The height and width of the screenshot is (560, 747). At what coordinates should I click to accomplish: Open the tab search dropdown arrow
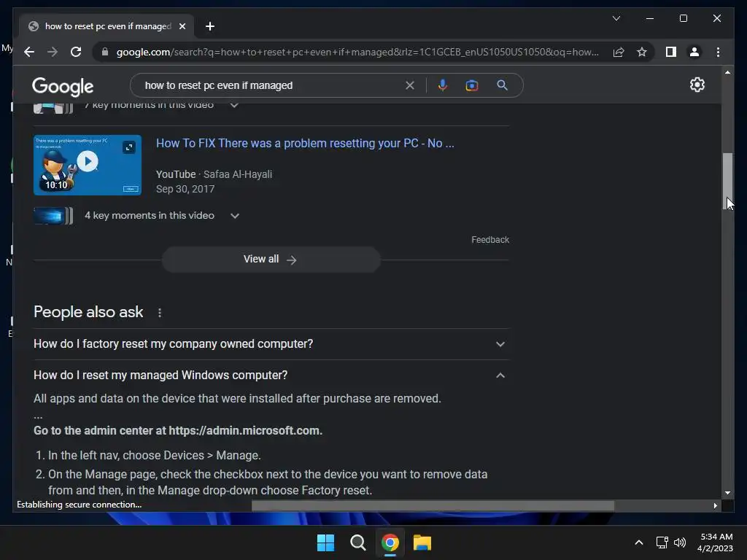pyautogui.click(x=616, y=18)
